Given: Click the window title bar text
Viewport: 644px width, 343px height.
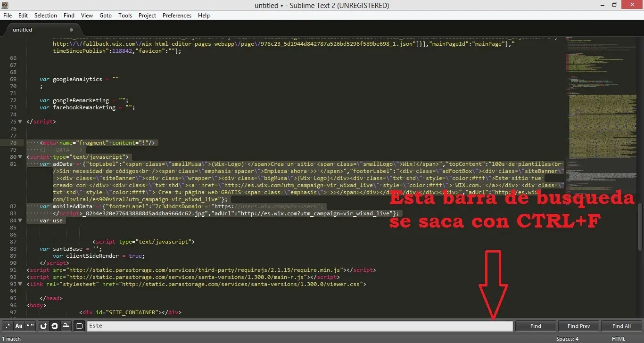Looking at the screenshot, I should click(x=322, y=6).
